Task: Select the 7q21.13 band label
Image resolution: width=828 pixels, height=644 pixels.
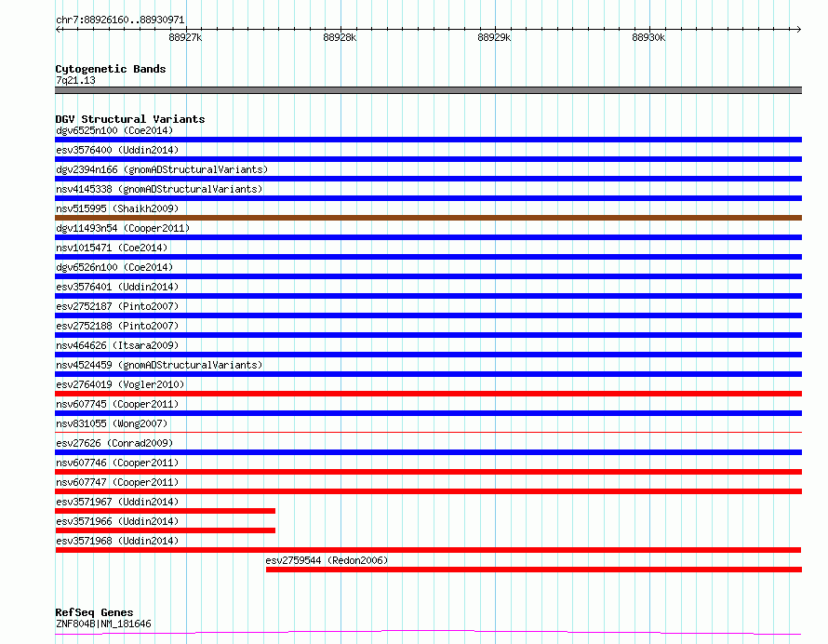Action: (x=75, y=80)
